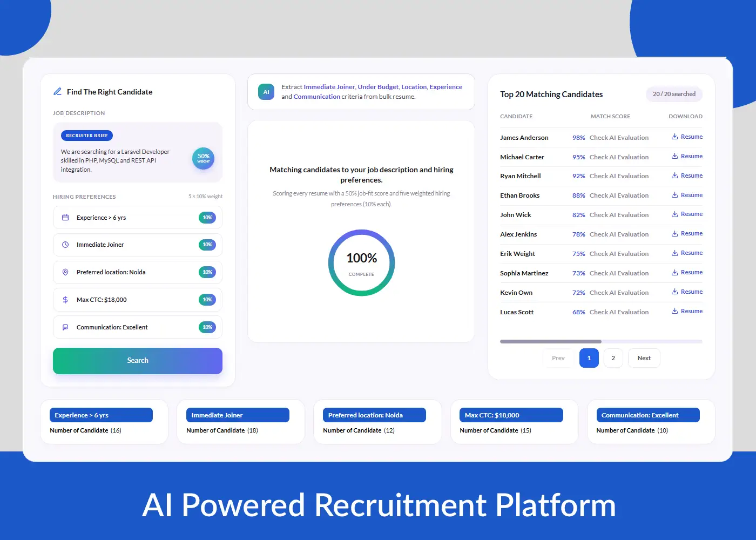The width and height of the screenshot is (756, 540).
Task: Click the download icon for Kevin Own
Action: [674, 292]
